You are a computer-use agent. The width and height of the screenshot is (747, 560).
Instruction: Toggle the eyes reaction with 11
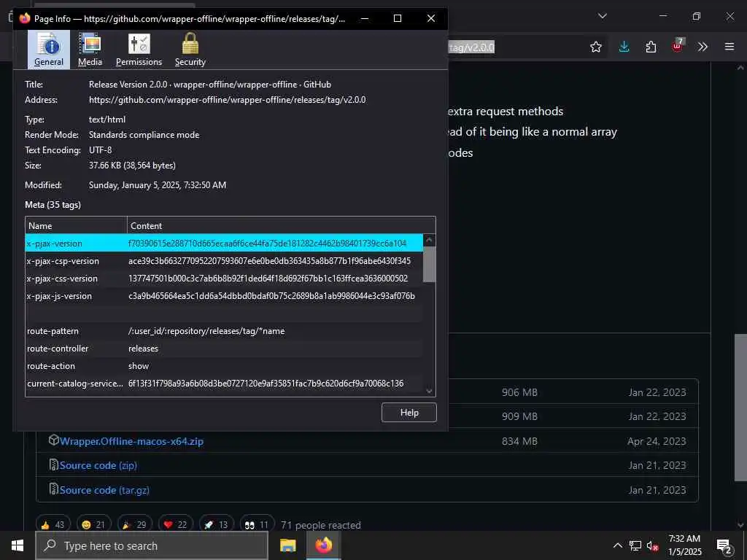(258, 525)
